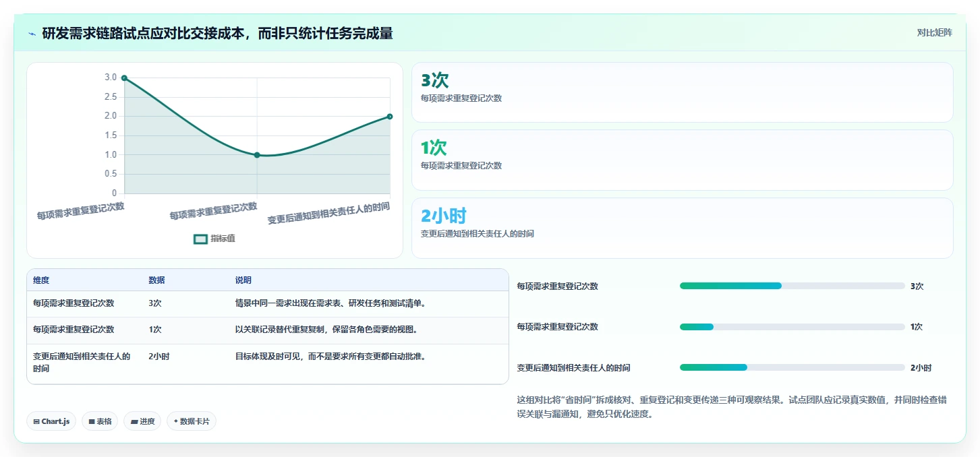Click 变更后通知到相关责任人的时间 under the 2小时 card
Viewport: 980px width, 457px height.
(478, 234)
